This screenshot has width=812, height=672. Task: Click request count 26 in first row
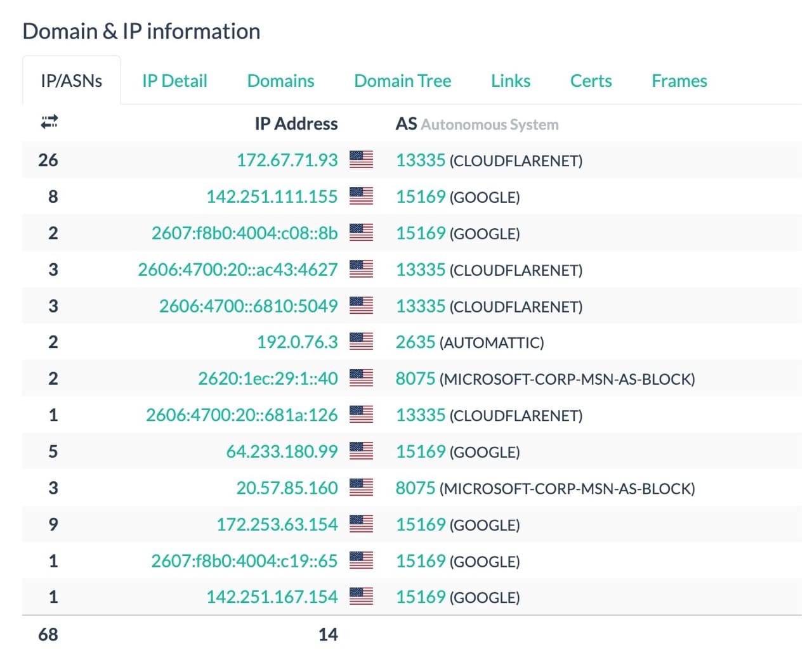pyautogui.click(x=48, y=160)
